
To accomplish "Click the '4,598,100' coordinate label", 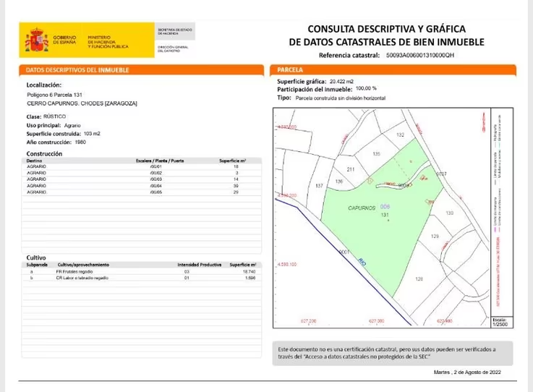I will (287, 264).
